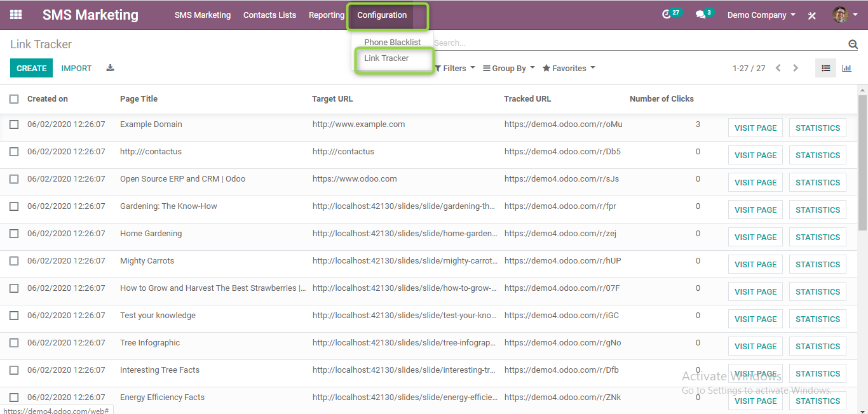Click the CREATE button
This screenshot has width=868, height=414.
[x=31, y=68]
